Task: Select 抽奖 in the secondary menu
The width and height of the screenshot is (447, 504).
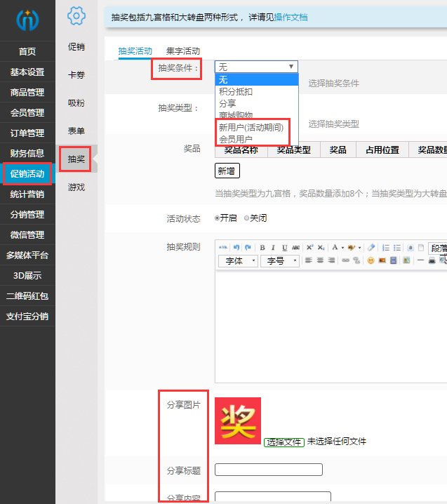Action: [x=76, y=159]
